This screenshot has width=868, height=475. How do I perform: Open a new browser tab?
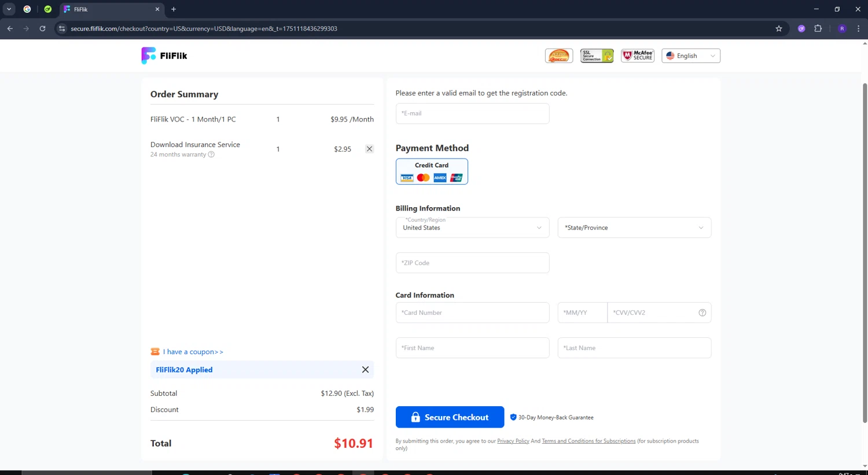coord(174,9)
